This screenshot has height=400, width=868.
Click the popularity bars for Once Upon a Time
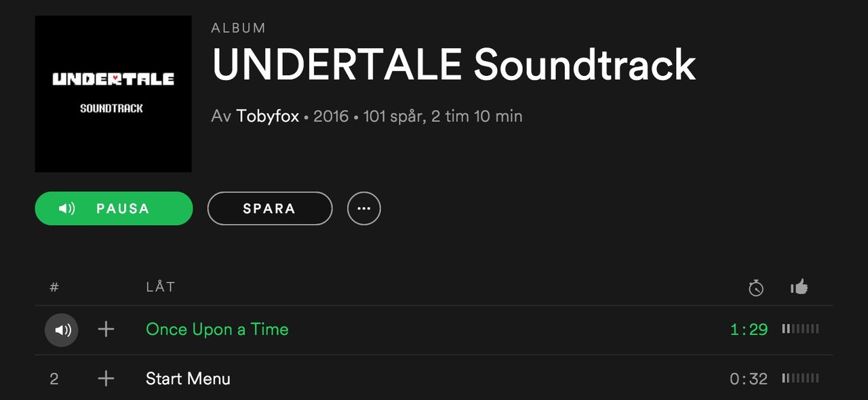coord(800,329)
